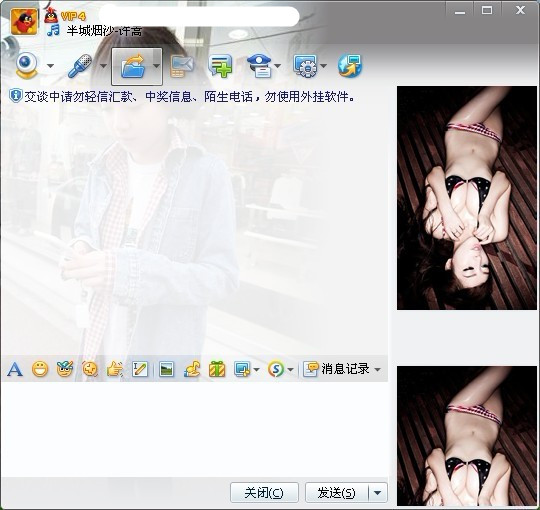
Task: Expand microphone voice call options arrow
Action: point(103,66)
